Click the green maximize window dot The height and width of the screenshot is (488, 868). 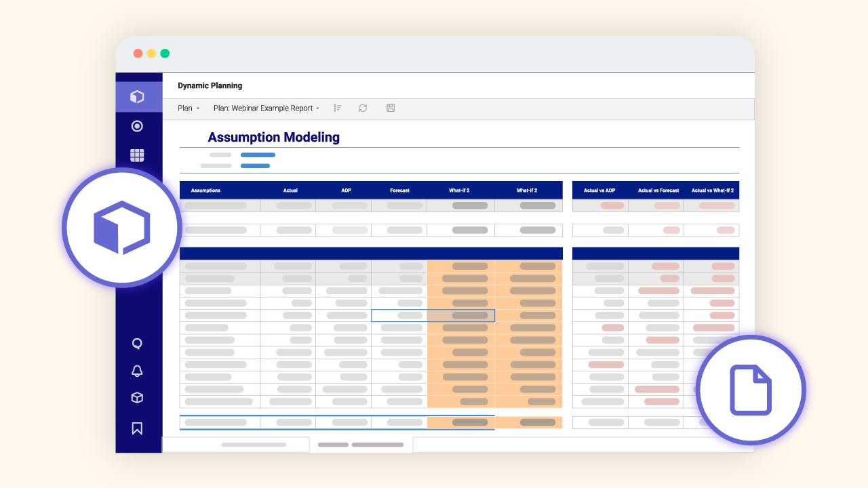tap(165, 54)
